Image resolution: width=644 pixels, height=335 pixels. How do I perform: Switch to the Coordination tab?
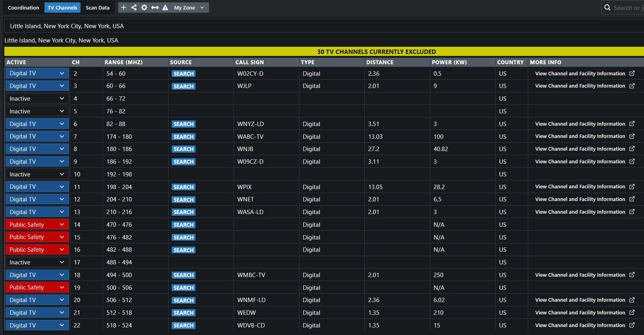[23, 8]
